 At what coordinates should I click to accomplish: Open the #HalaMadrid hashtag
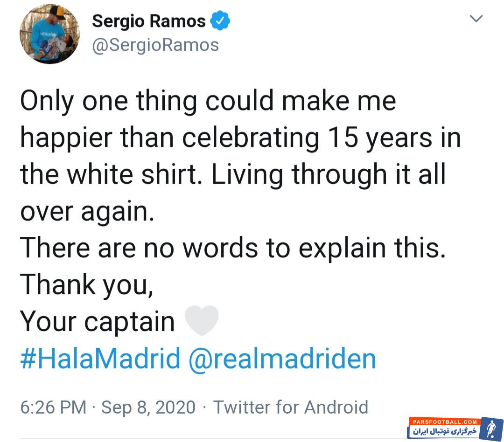click(x=100, y=359)
